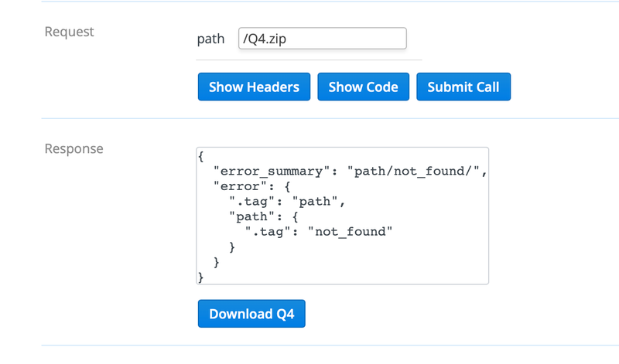This screenshot has width=619, height=364.
Task: Click the opening brace of the JSON response
Action: [201, 157]
